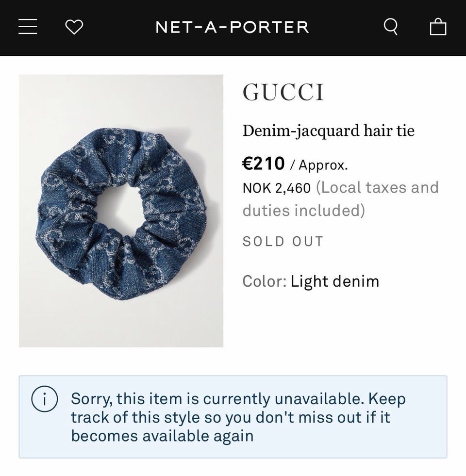Click the info icon in the notice
466x476 pixels.
pyautogui.click(x=45, y=399)
